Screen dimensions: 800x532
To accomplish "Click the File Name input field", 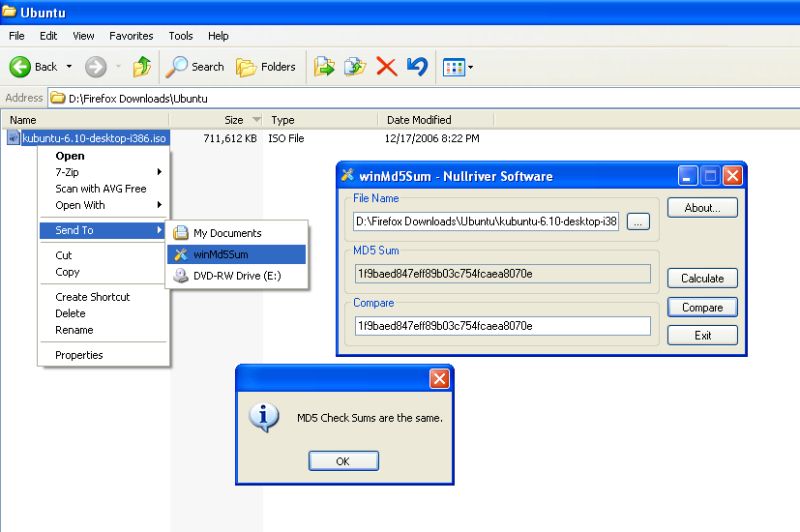I will 486,221.
